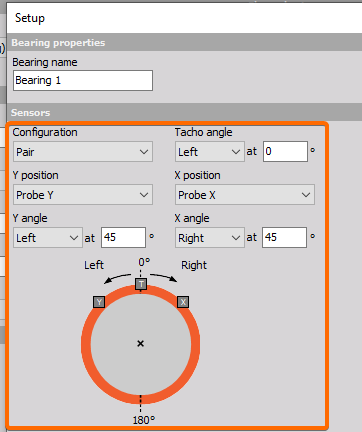Screen dimensions: 362x432
Task: Click the Bearing properties section header
Action: (x=184, y=43)
